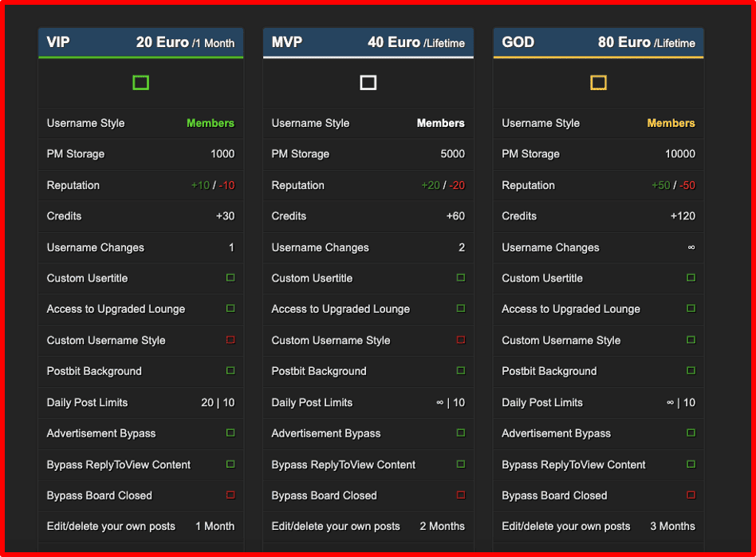This screenshot has width=756, height=557.
Task: Click the 10000 PM Storage value under GOD
Action: 679,154
